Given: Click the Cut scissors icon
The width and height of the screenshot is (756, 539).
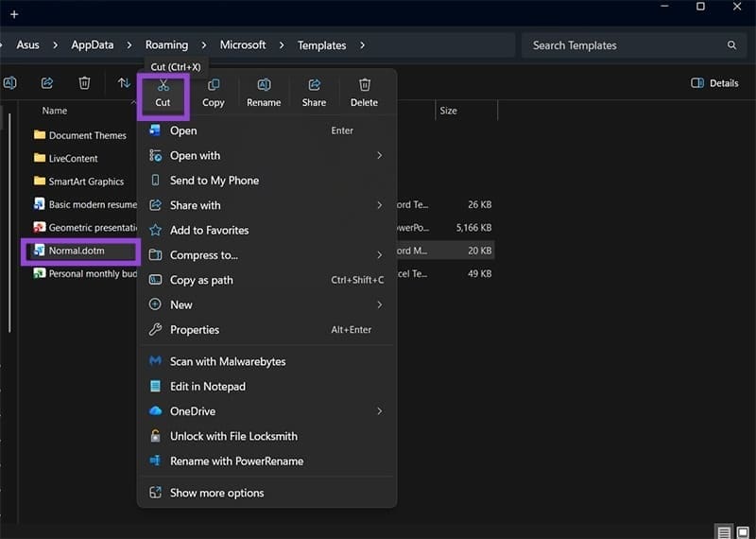Looking at the screenshot, I should pos(163,86).
